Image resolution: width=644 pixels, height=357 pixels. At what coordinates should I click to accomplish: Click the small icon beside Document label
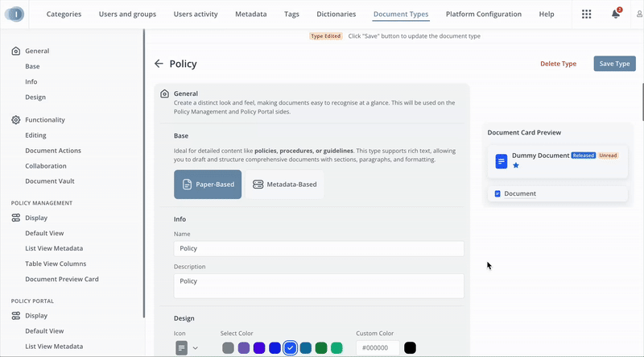click(x=497, y=193)
